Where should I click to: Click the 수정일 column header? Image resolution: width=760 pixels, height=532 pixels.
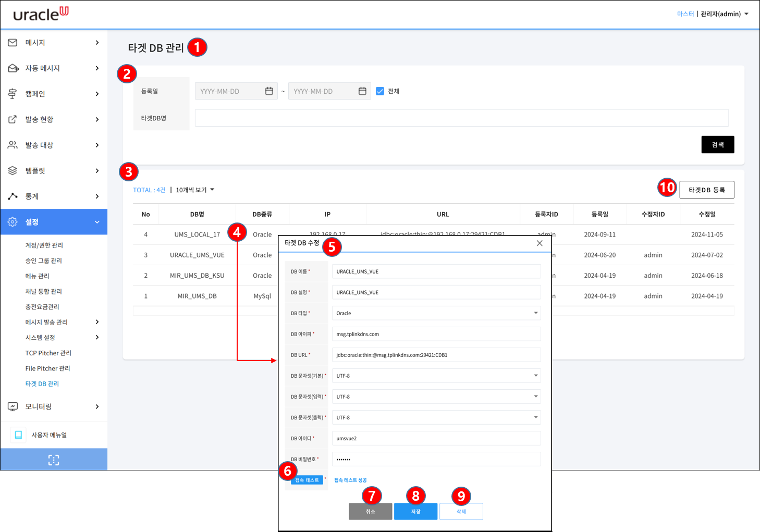coord(707,214)
